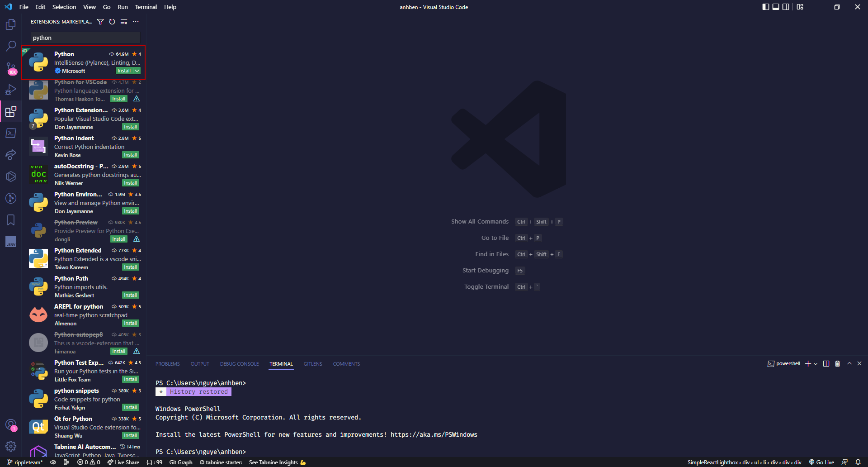Screen dimensions: 868x467
Task: Open the Run and Debug view
Action: tap(11, 90)
